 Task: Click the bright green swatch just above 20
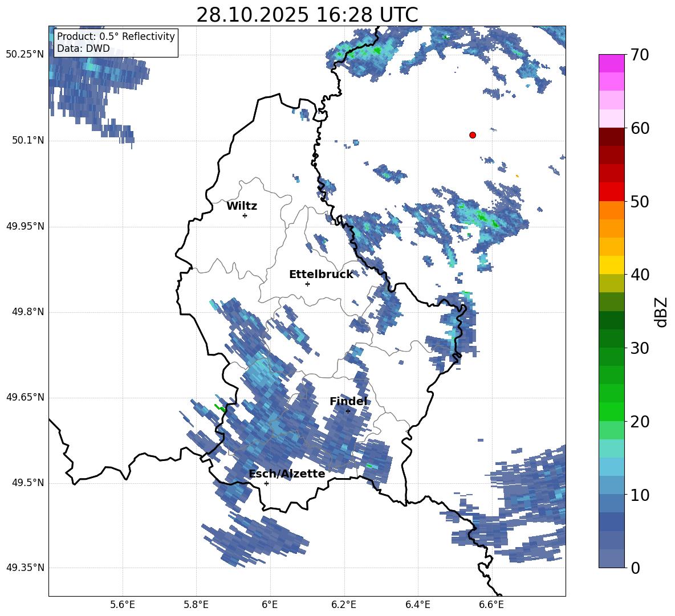click(611, 411)
